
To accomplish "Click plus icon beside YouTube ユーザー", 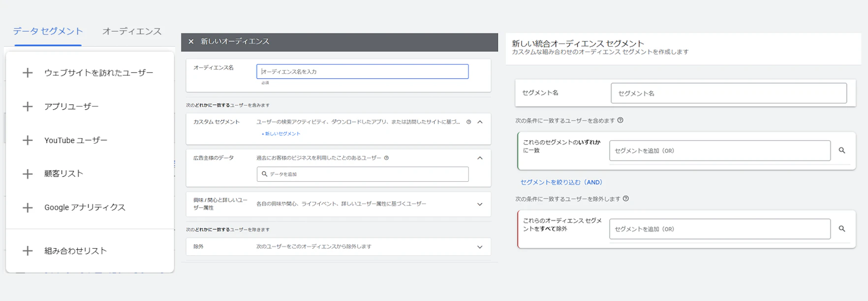I will point(28,140).
